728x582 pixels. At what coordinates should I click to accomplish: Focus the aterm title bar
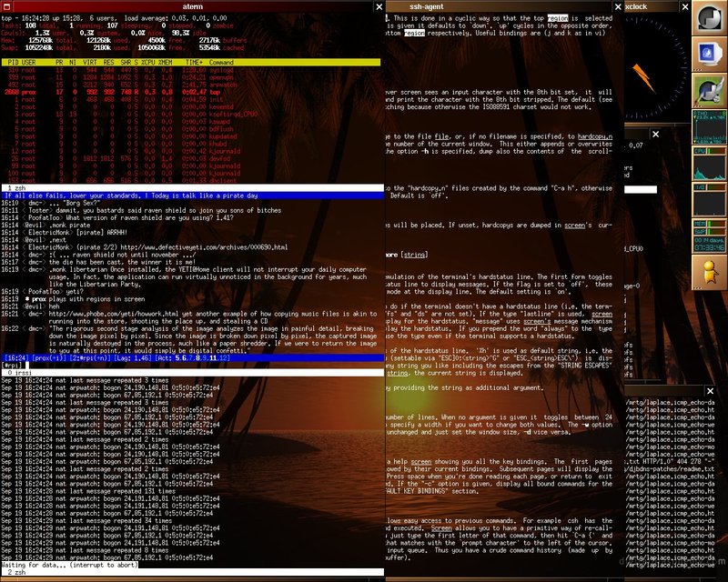pyautogui.click(x=193, y=6)
